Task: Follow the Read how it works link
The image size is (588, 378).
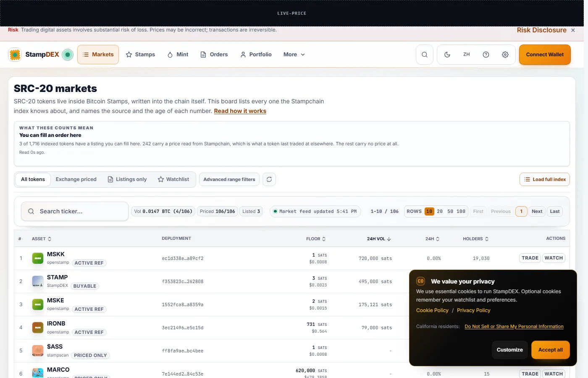Action: [240, 111]
